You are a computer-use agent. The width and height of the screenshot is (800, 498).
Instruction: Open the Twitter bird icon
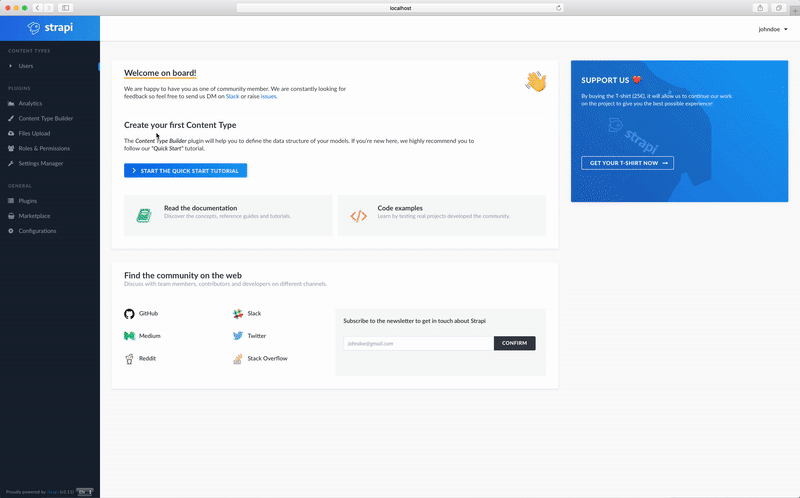238,336
